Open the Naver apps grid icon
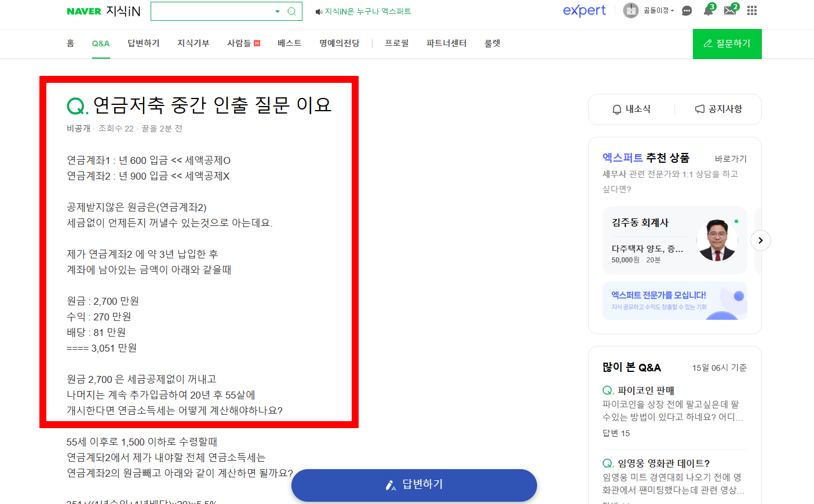This screenshot has height=504, width=814. (752, 10)
